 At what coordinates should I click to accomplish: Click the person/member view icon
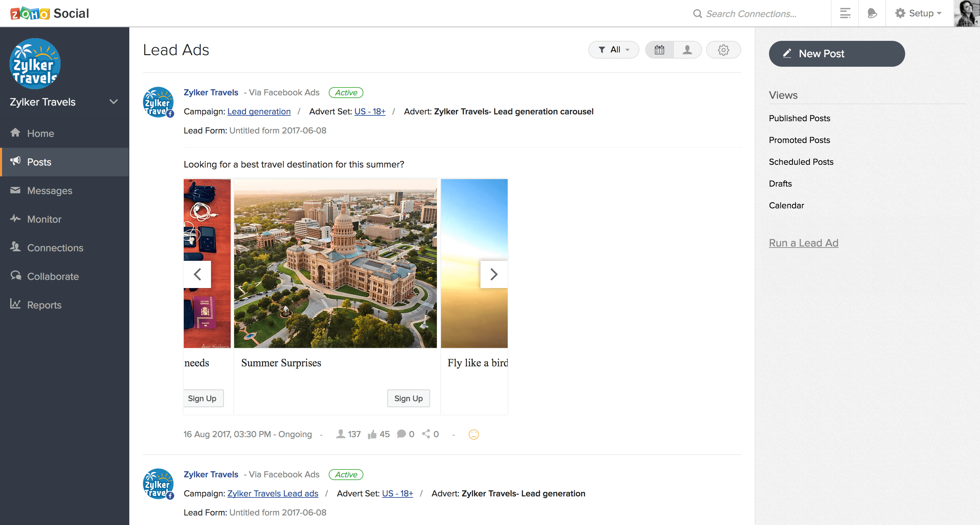click(x=686, y=50)
